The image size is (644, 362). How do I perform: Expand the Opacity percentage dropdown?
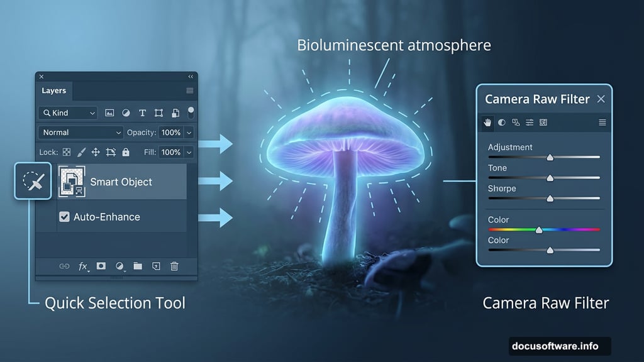pyautogui.click(x=189, y=132)
